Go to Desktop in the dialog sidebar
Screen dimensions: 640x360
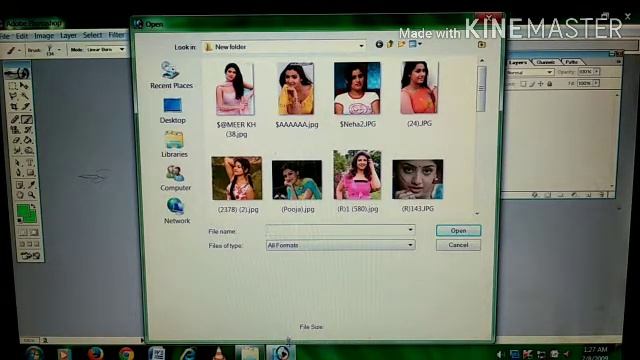(x=172, y=111)
